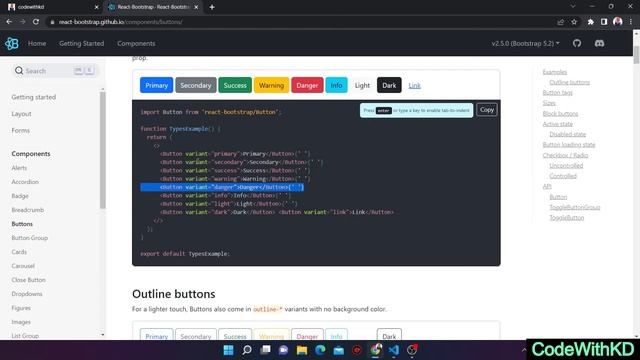Click the solid Dark button
This screenshot has width=640, height=360.
coord(389,85)
